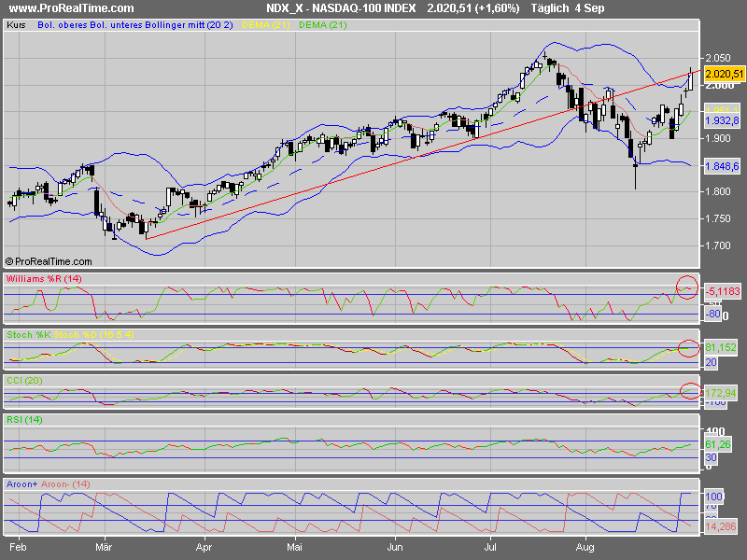The width and height of the screenshot is (747, 560).
Task: Click the -5,1183 Williams %R value
Action: click(723, 291)
